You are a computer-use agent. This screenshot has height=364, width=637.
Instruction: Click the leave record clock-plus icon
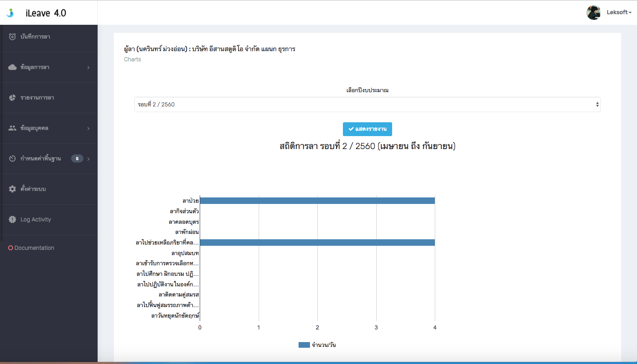(12, 37)
